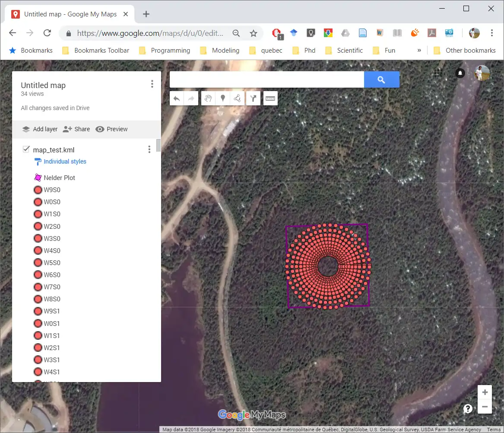Select the W4S0 marker item

[47, 250]
